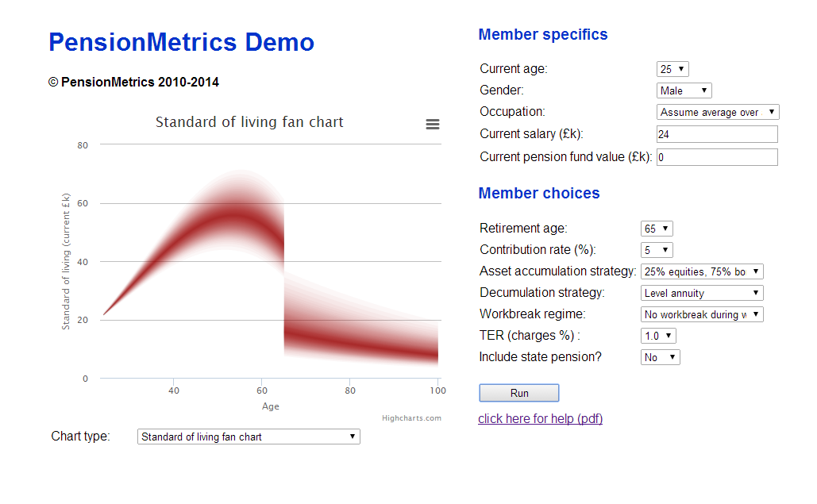Expand the Gender dropdown
Image resolution: width=817 pixels, height=504 pixels.
tap(684, 90)
